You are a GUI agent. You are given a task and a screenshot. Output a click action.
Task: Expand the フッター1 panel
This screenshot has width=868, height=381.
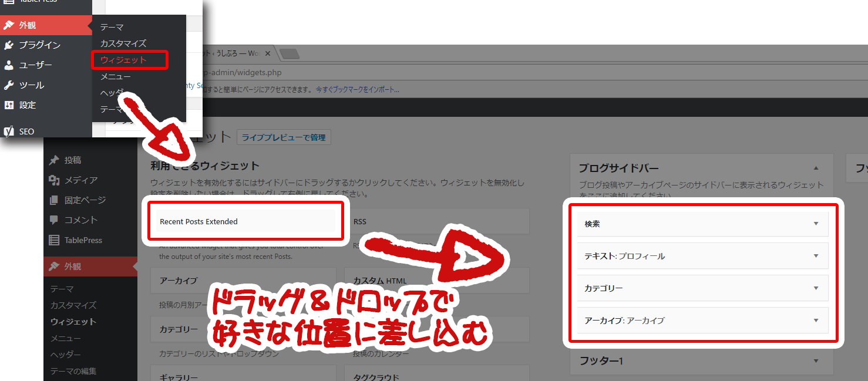[x=816, y=361]
